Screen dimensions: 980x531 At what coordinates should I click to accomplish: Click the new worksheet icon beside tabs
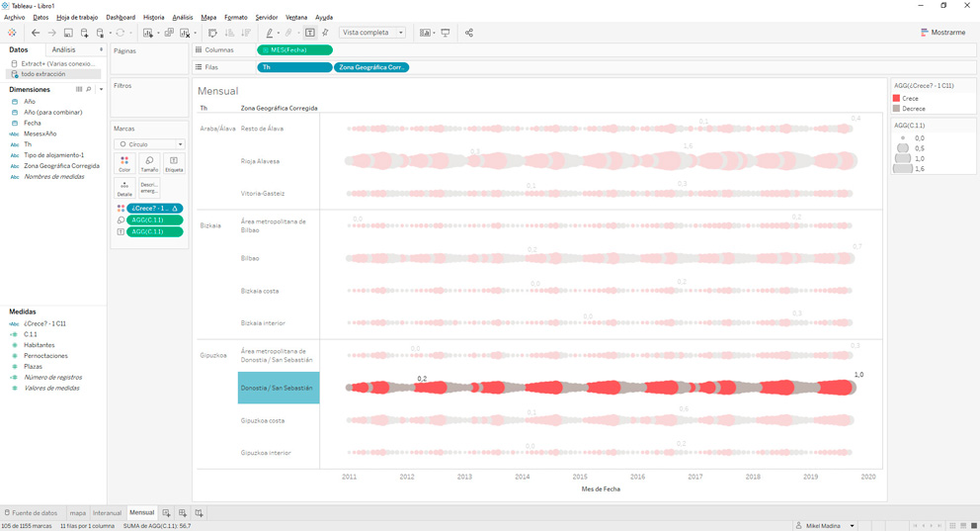coord(166,513)
